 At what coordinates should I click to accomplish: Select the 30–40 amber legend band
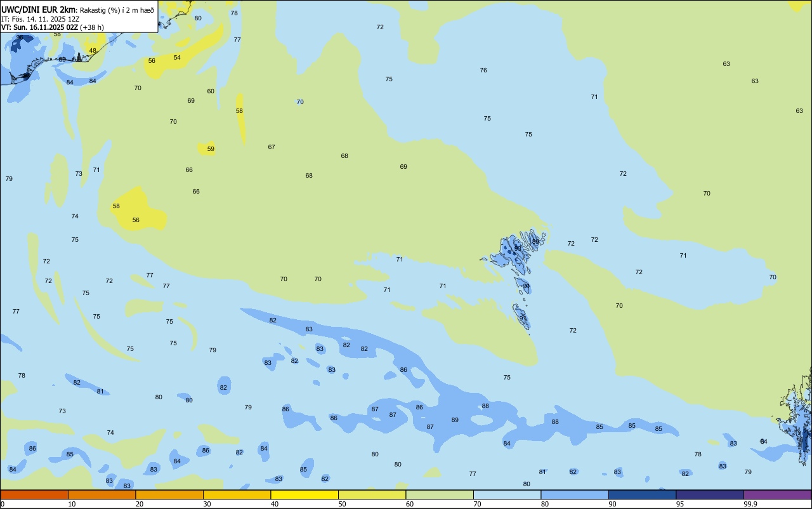(x=237, y=494)
